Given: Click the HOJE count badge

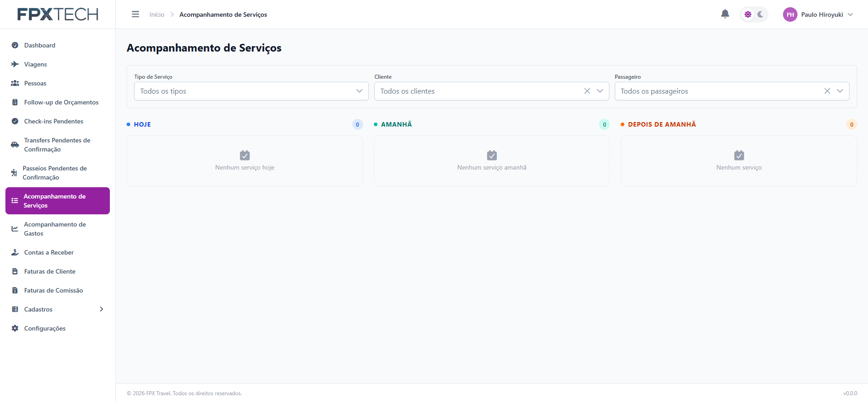Looking at the screenshot, I should pos(358,124).
